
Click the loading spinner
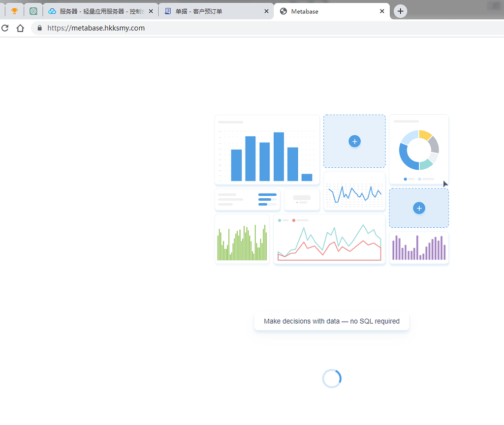click(x=331, y=378)
